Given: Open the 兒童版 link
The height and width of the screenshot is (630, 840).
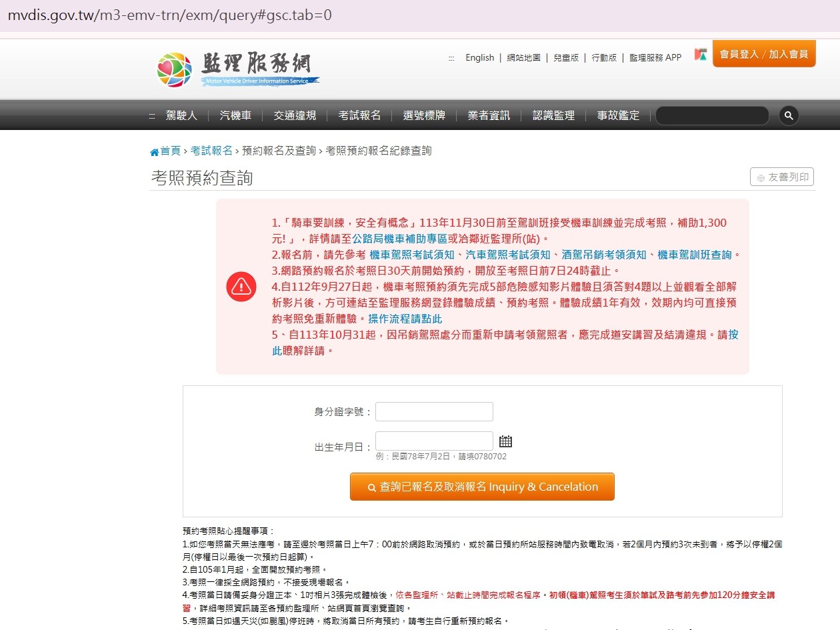Looking at the screenshot, I should tap(566, 58).
